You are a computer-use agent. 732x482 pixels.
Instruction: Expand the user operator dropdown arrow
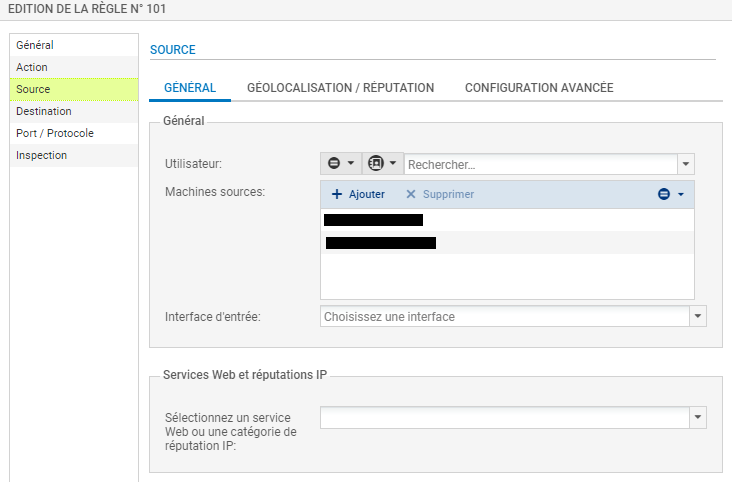pyautogui.click(x=351, y=163)
